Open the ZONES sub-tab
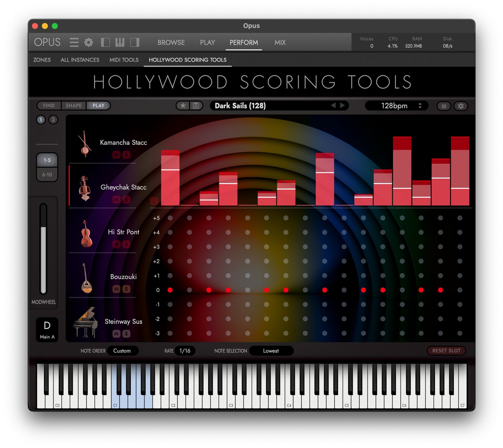The width and height of the screenshot is (503, 448). [42, 60]
